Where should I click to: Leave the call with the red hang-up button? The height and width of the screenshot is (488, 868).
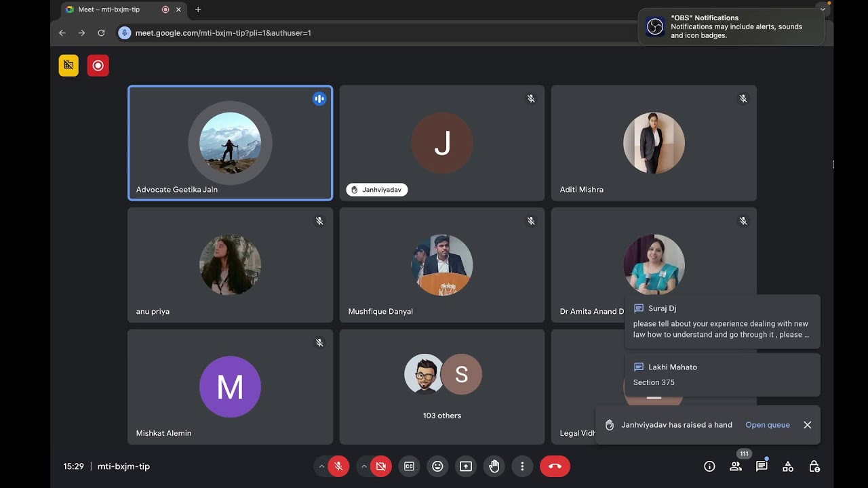click(x=555, y=466)
